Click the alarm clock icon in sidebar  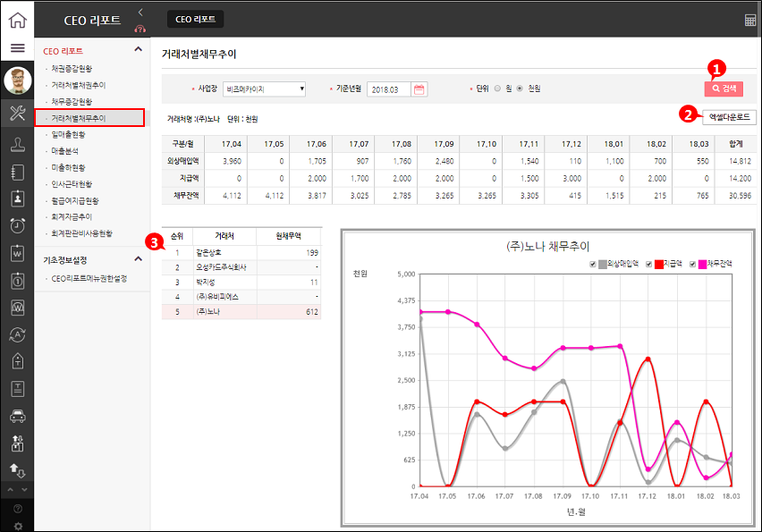[17, 225]
